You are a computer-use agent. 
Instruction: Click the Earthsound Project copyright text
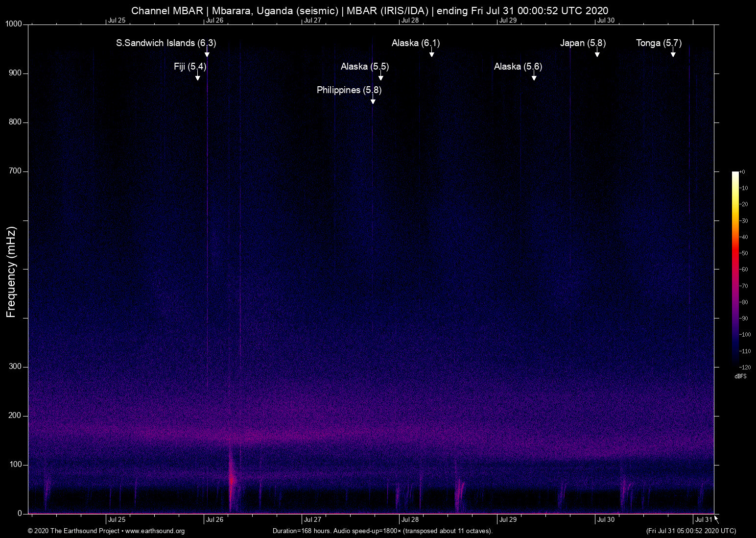click(73, 531)
